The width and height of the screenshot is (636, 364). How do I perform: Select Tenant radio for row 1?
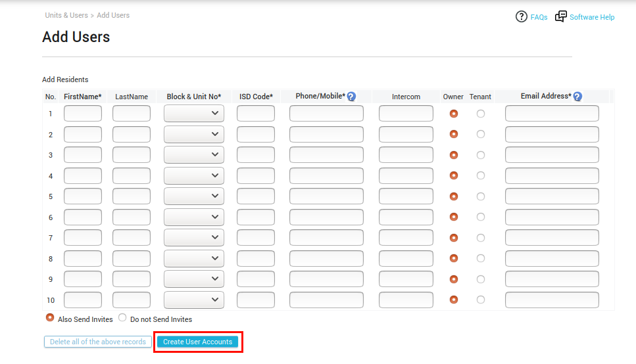[x=481, y=114]
